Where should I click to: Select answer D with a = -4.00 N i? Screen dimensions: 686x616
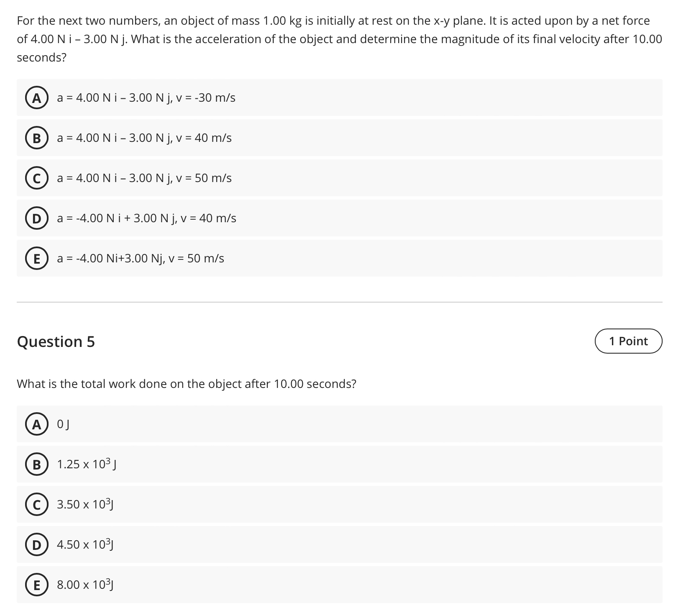tap(146, 218)
